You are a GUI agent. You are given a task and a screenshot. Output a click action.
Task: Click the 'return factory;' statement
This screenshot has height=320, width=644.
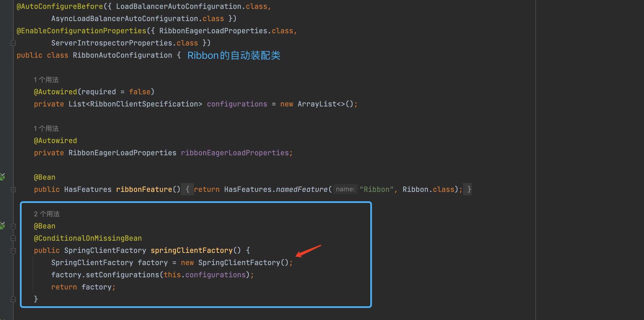pos(83,287)
